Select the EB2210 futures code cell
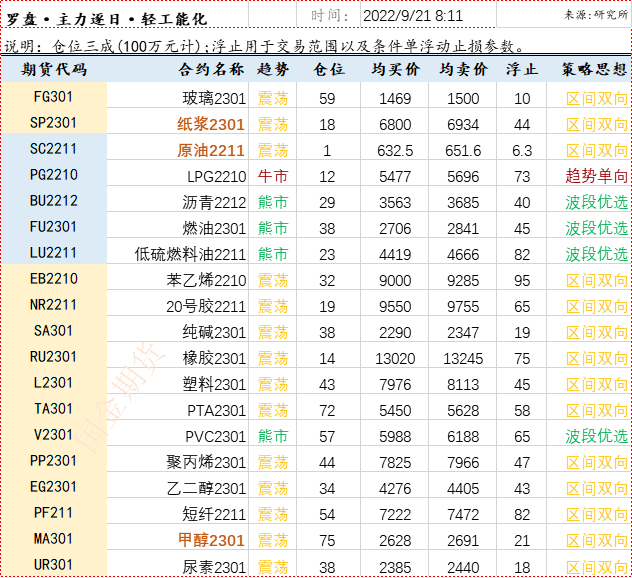632x578 pixels. tap(53, 279)
